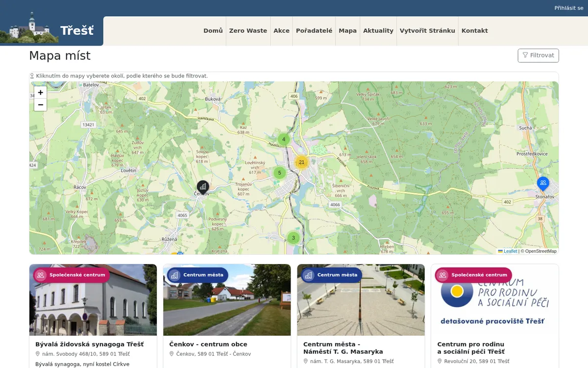Click the Společenské centrum badge on synagogue card
Viewport: 588px width, 368px height.
(72, 275)
